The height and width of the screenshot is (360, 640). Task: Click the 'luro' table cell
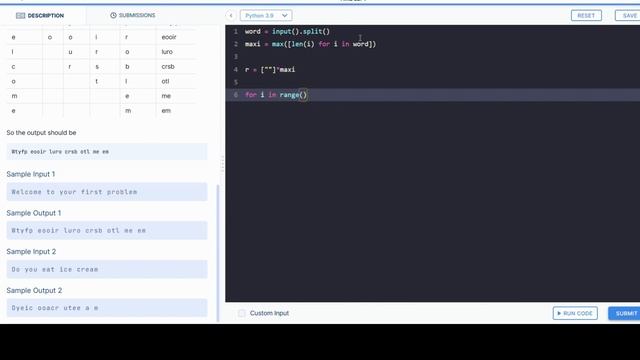pos(167,52)
